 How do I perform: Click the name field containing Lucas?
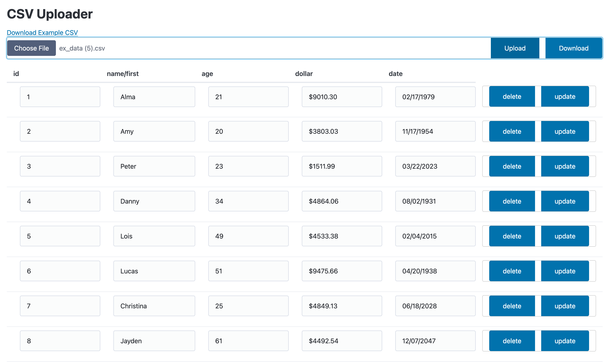point(154,271)
